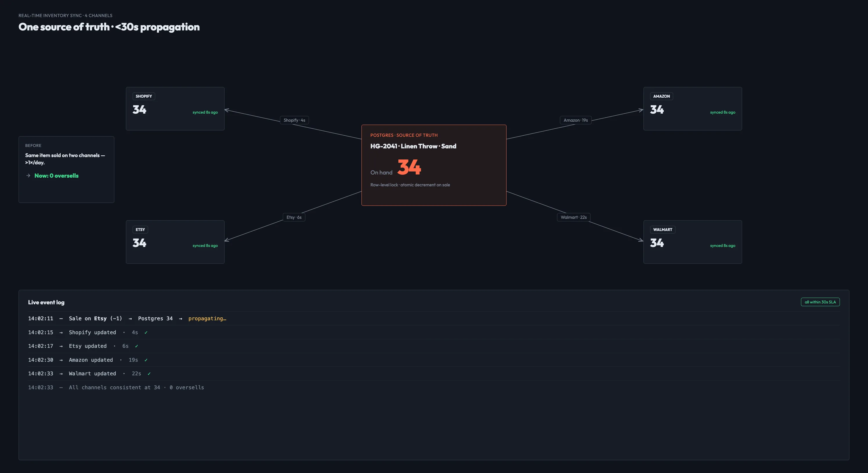Click the 'Live event log' heading
The width and height of the screenshot is (868, 473).
click(x=46, y=302)
